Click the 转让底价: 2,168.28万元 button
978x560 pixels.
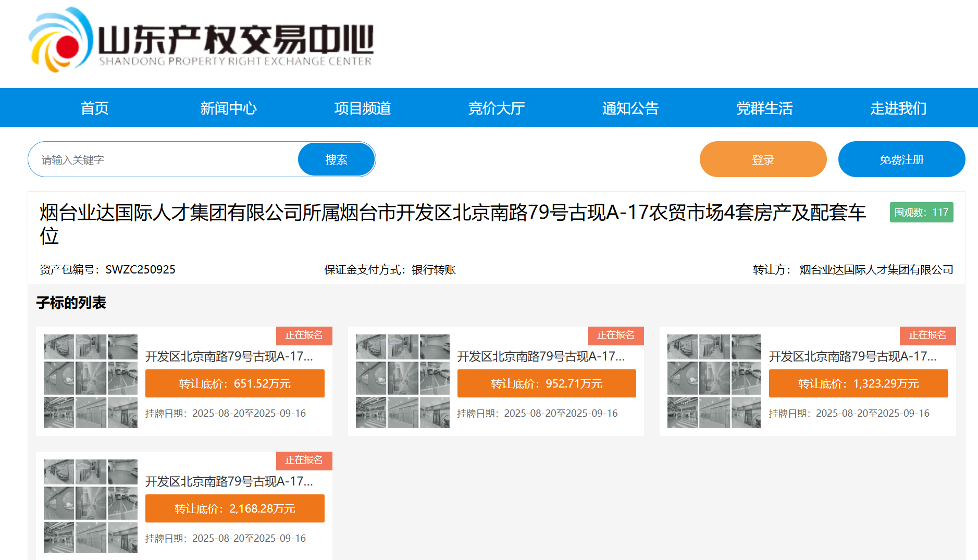pos(234,508)
